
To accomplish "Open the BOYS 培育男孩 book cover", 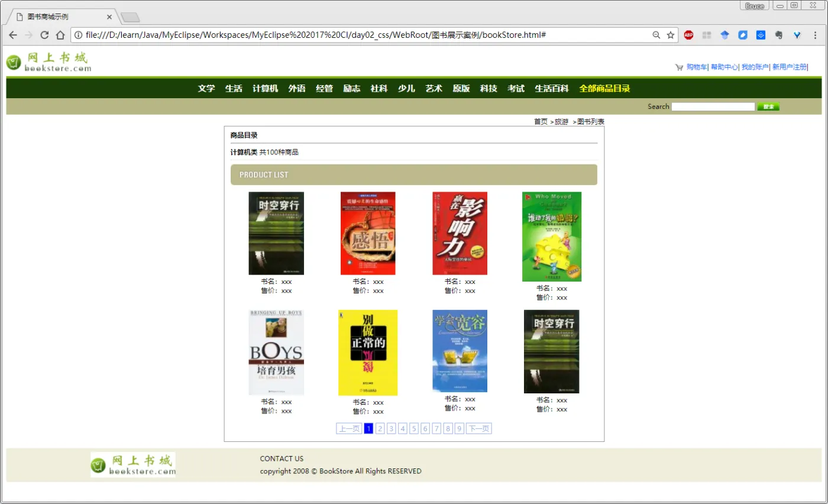I will coord(276,353).
